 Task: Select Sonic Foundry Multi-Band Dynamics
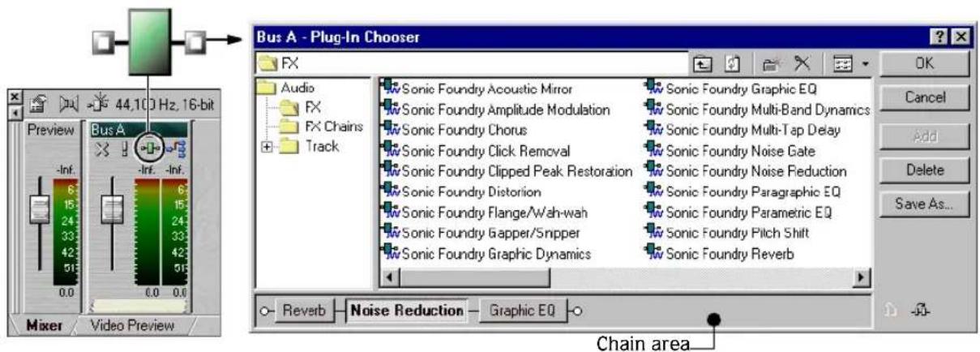(x=767, y=109)
